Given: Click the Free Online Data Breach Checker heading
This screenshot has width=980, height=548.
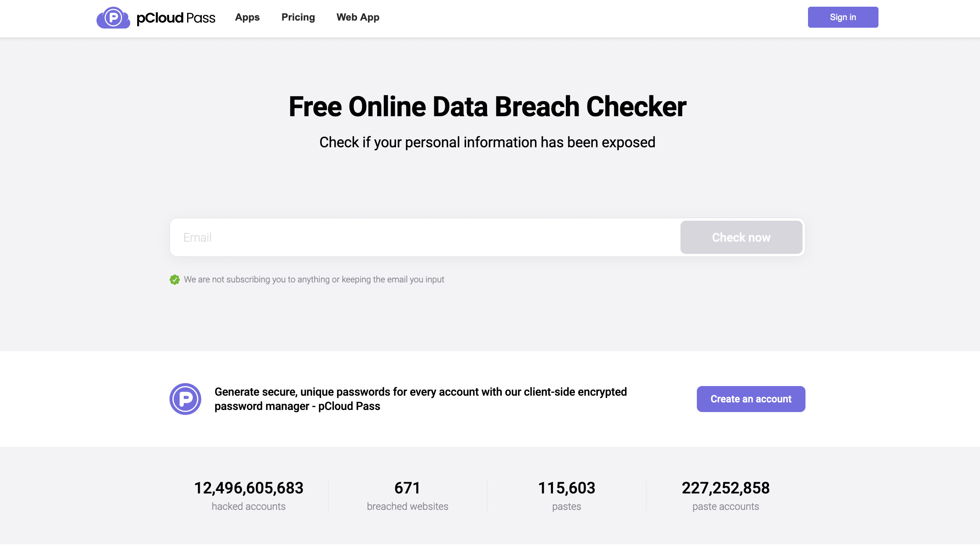Looking at the screenshot, I should click(487, 106).
